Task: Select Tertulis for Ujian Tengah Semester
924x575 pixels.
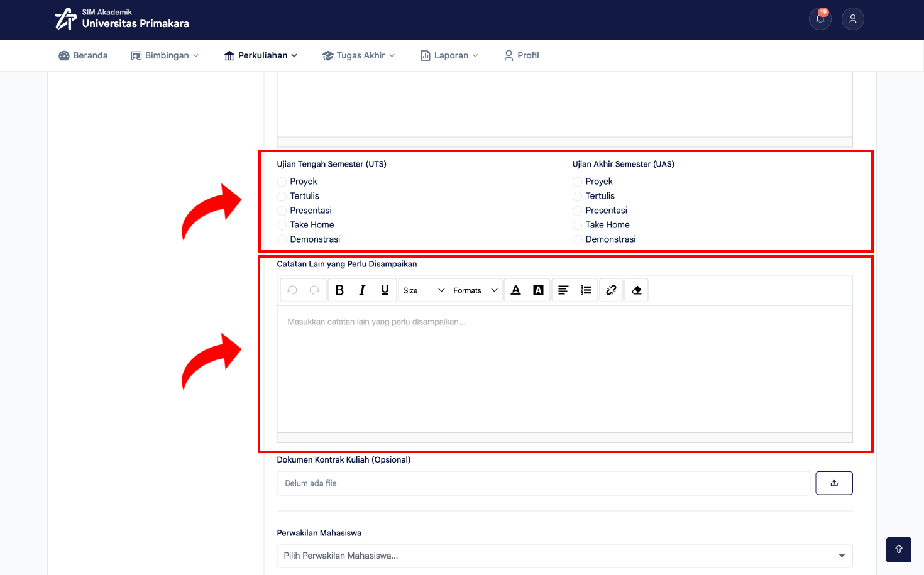Action: tap(282, 196)
